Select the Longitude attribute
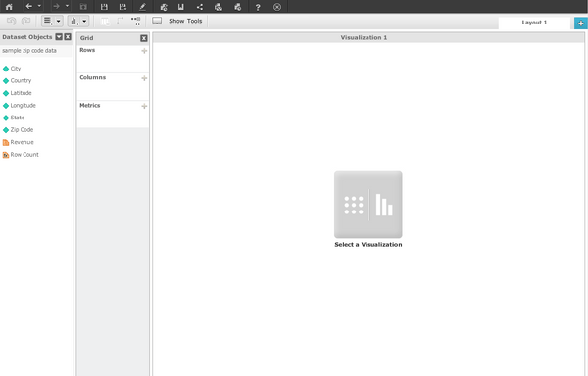The height and width of the screenshot is (376, 588). pos(20,105)
